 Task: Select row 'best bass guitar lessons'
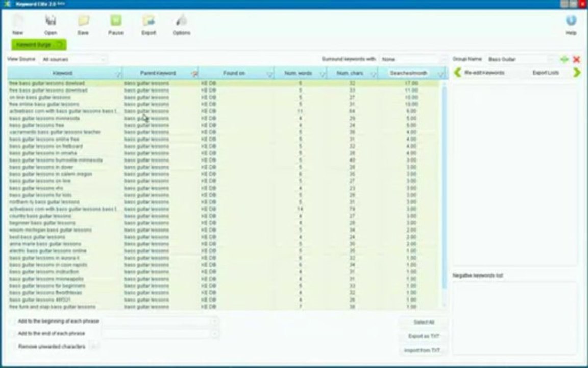coord(224,237)
